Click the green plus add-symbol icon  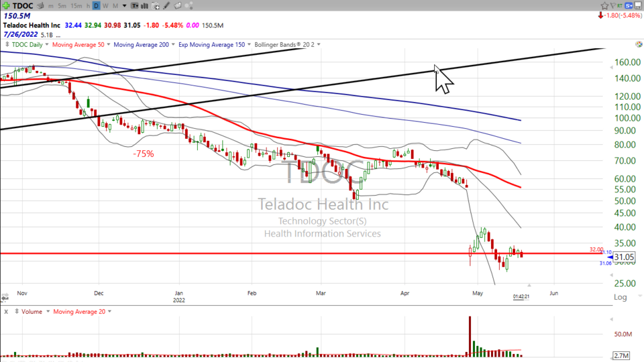[5, 5]
